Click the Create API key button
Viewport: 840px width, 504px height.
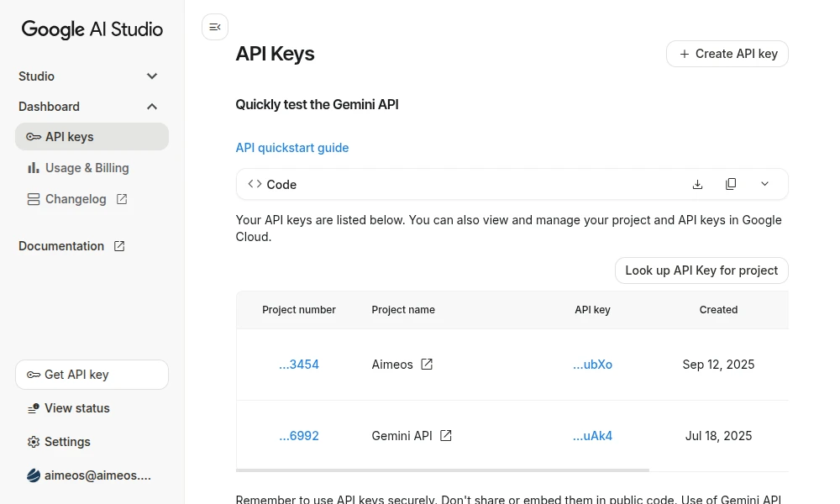click(x=727, y=54)
